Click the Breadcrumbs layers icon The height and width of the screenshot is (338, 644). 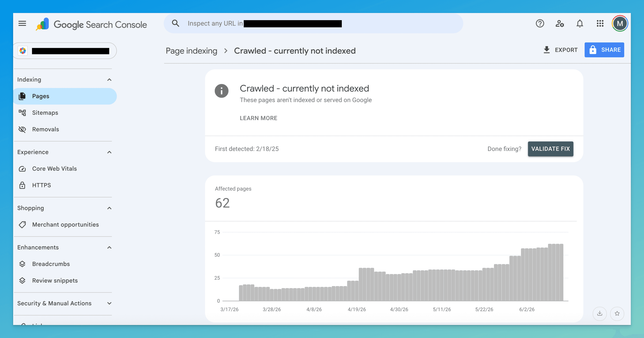(x=22, y=264)
